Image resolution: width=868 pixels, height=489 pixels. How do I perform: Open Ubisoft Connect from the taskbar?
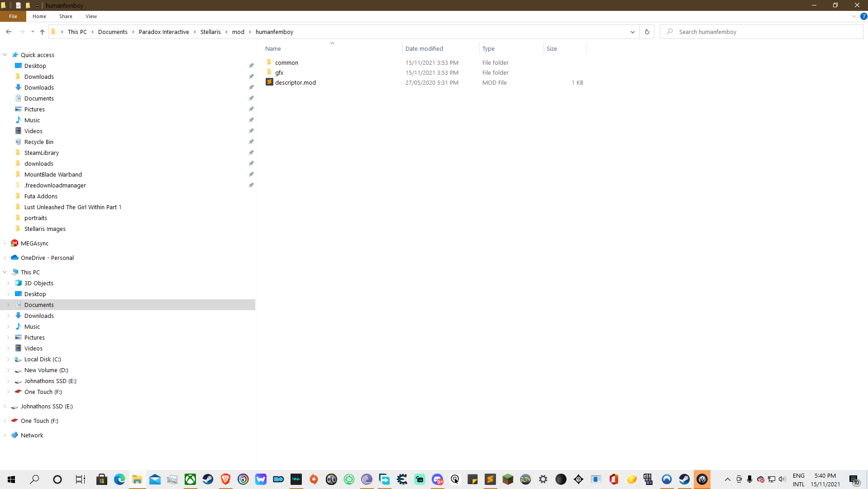click(243, 479)
